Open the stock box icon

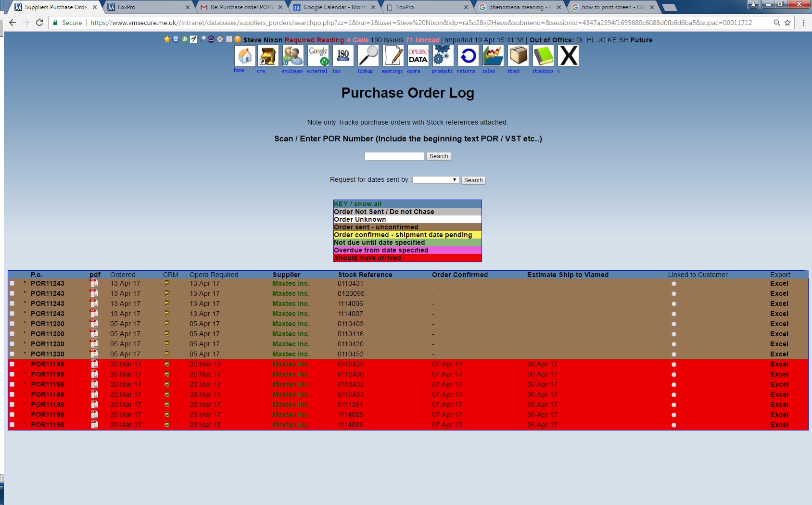tap(518, 56)
